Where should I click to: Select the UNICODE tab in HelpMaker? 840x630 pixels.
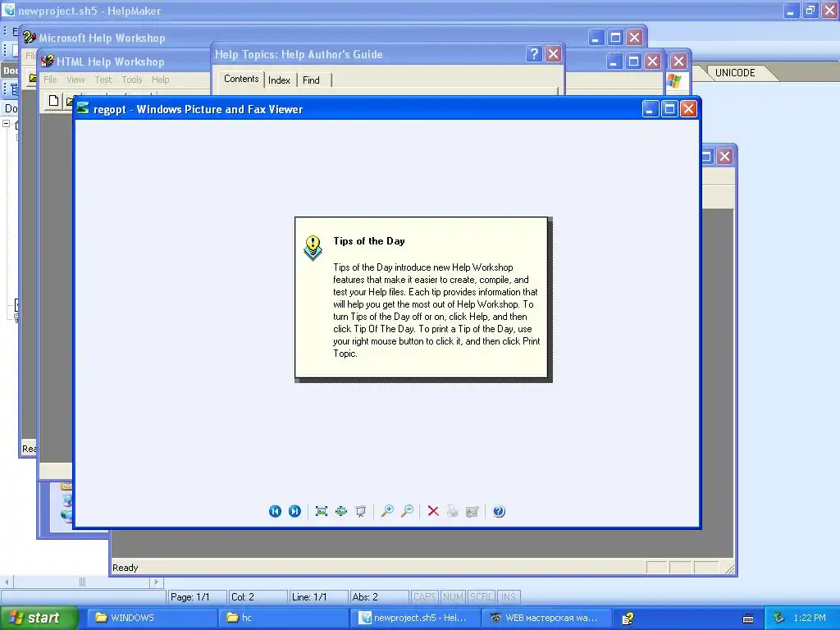[735, 73]
